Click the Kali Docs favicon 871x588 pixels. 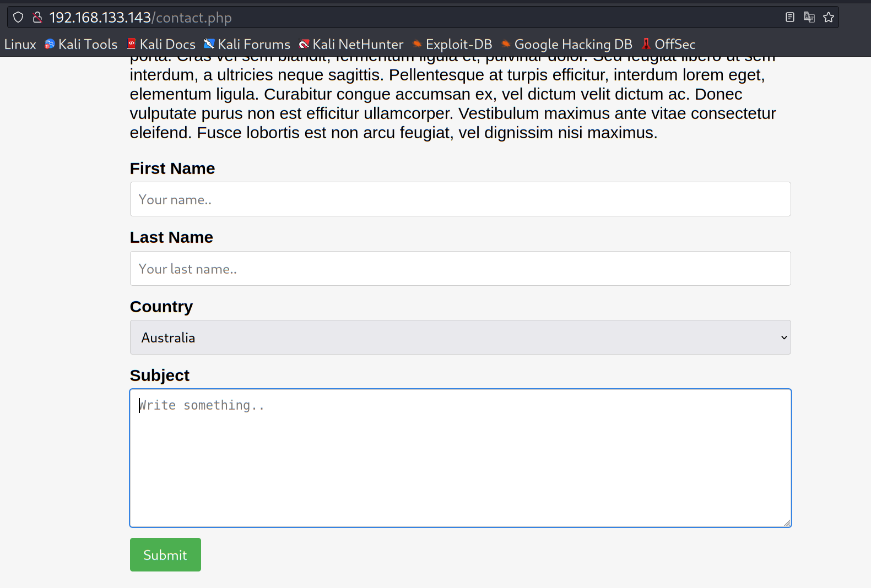coord(132,44)
